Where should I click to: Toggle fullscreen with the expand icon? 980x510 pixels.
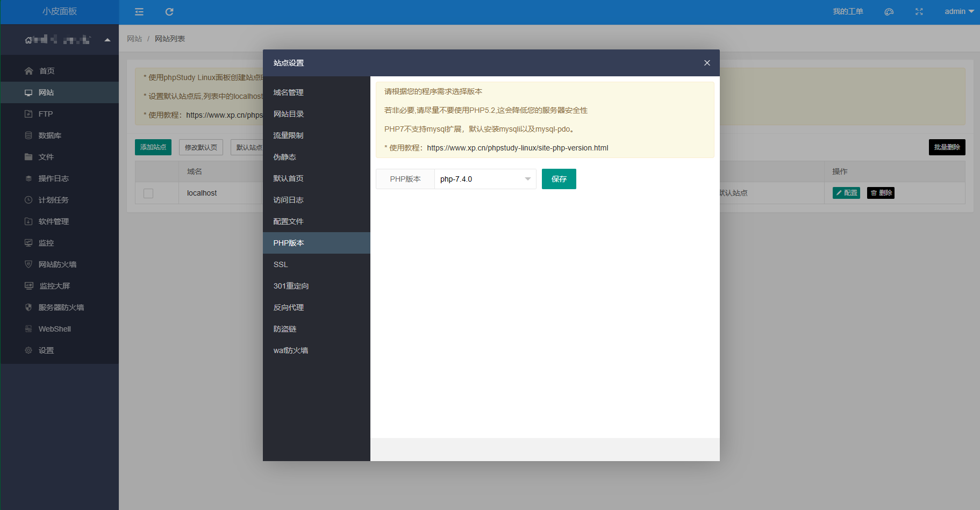click(x=919, y=11)
